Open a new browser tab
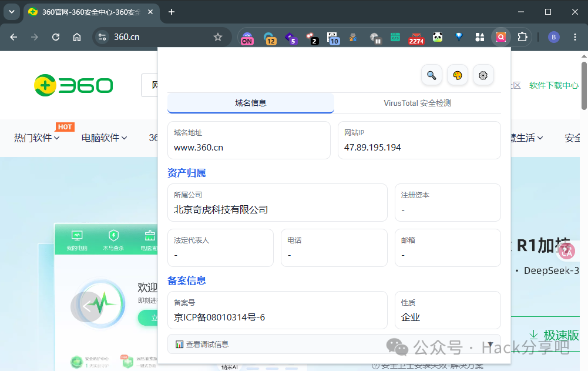Image resolution: width=588 pixels, height=371 pixels. pyautogui.click(x=172, y=12)
